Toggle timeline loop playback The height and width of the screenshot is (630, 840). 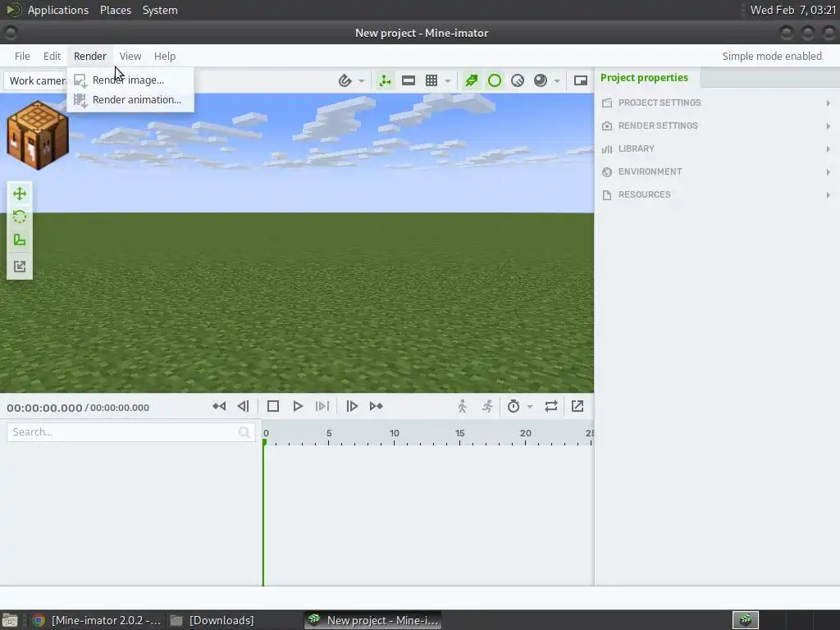(x=551, y=406)
